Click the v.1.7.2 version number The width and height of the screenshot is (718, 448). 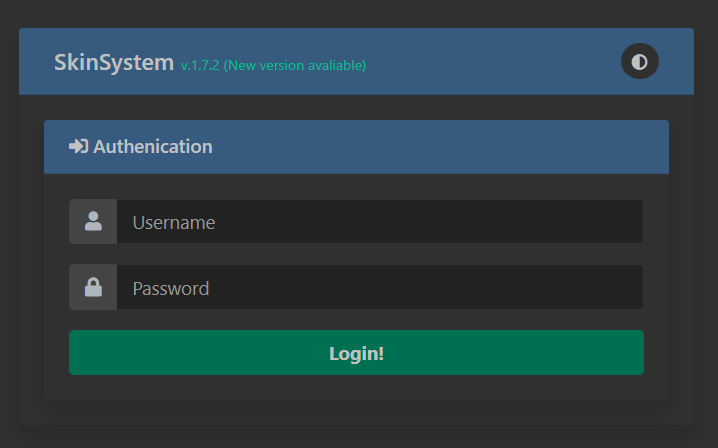199,66
